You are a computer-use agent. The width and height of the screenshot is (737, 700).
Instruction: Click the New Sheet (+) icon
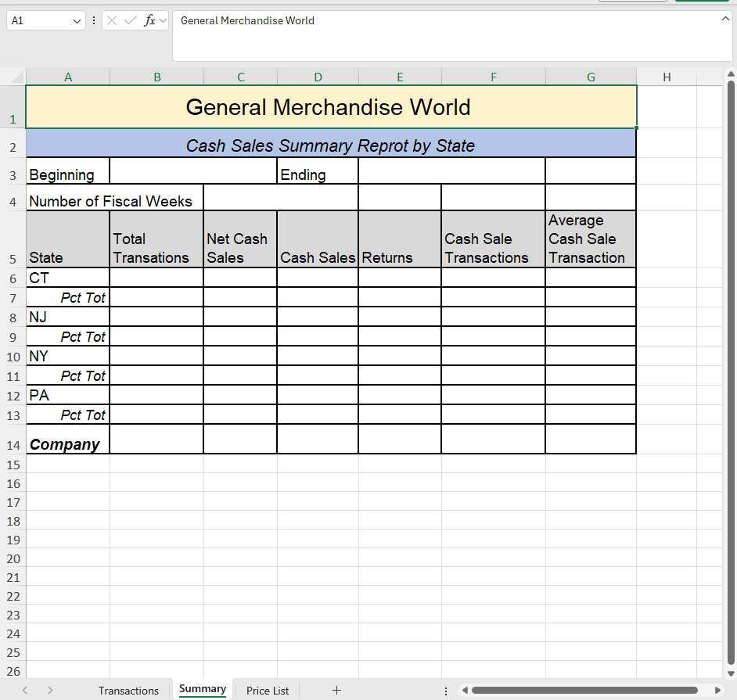point(336,690)
